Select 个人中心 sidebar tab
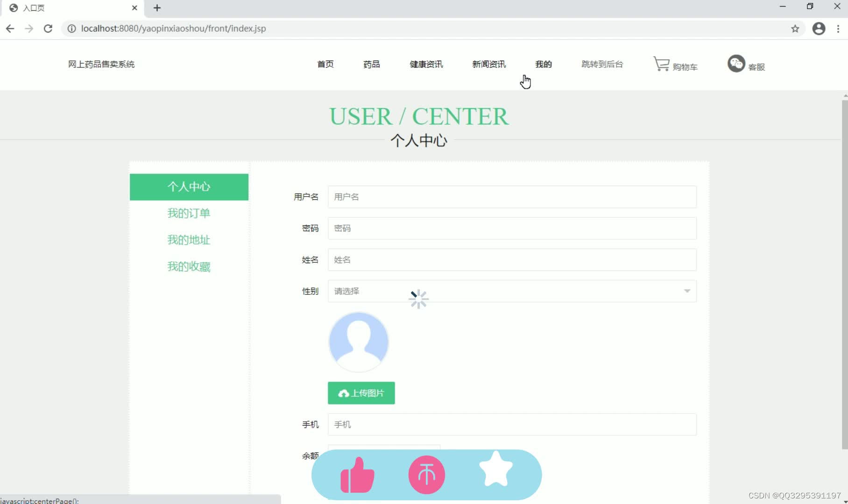Viewport: 848px width, 504px height. pos(189,187)
